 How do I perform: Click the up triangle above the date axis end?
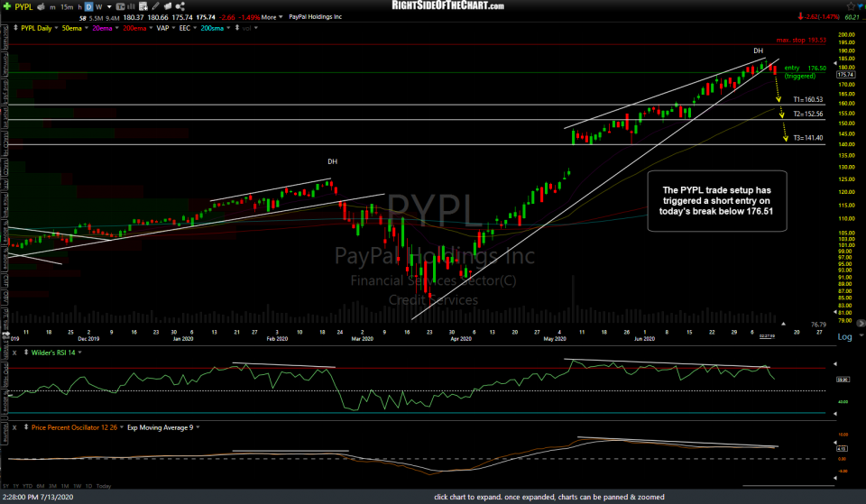click(783, 324)
